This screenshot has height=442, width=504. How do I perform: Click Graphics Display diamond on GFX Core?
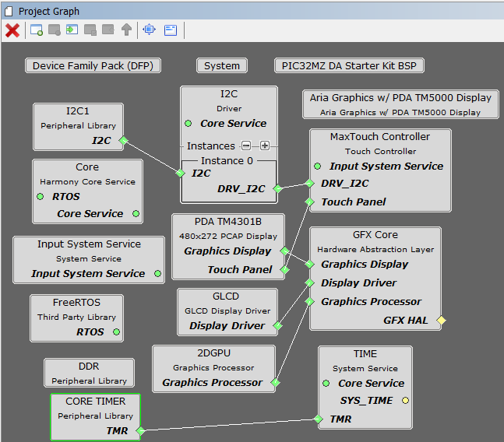click(x=309, y=264)
